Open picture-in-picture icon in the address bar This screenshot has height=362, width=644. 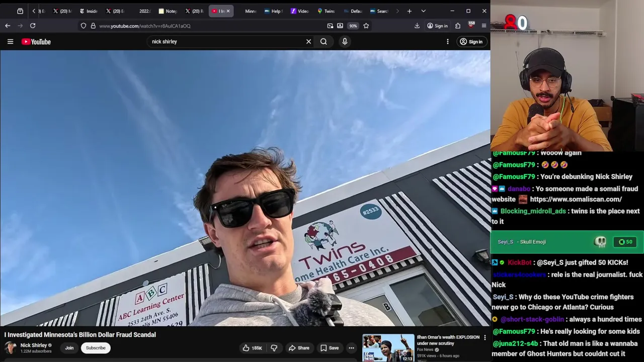coord(330,26)
